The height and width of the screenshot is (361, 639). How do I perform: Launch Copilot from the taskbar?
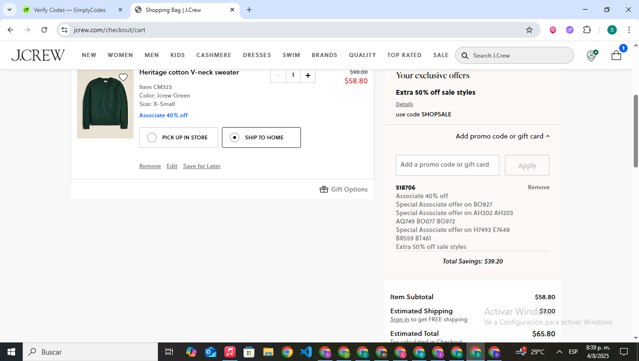[191, 352]
